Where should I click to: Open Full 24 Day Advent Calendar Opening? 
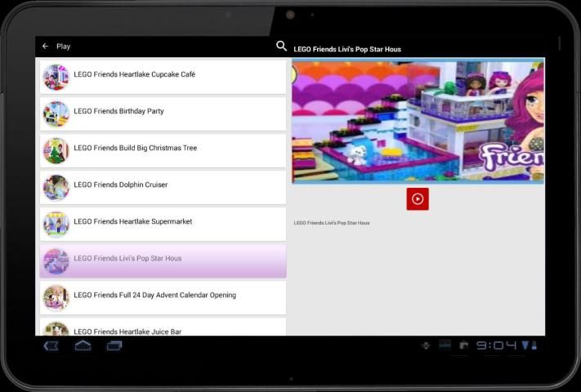point(154,295)
